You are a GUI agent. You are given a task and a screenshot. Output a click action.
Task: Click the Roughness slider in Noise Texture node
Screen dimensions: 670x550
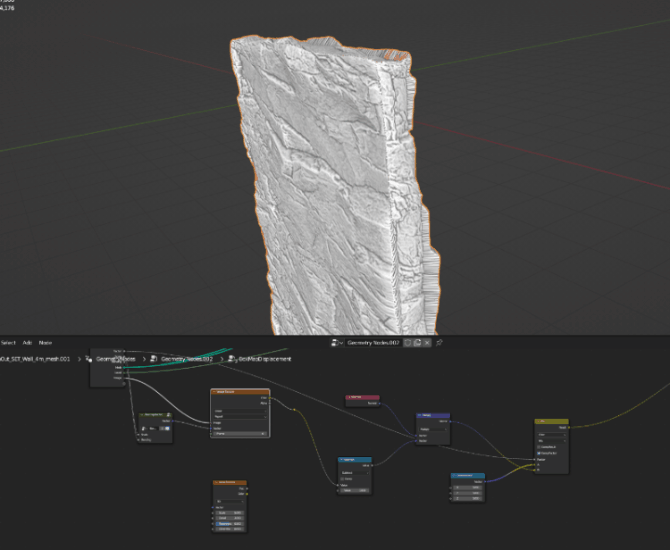[x=230, y=524]
